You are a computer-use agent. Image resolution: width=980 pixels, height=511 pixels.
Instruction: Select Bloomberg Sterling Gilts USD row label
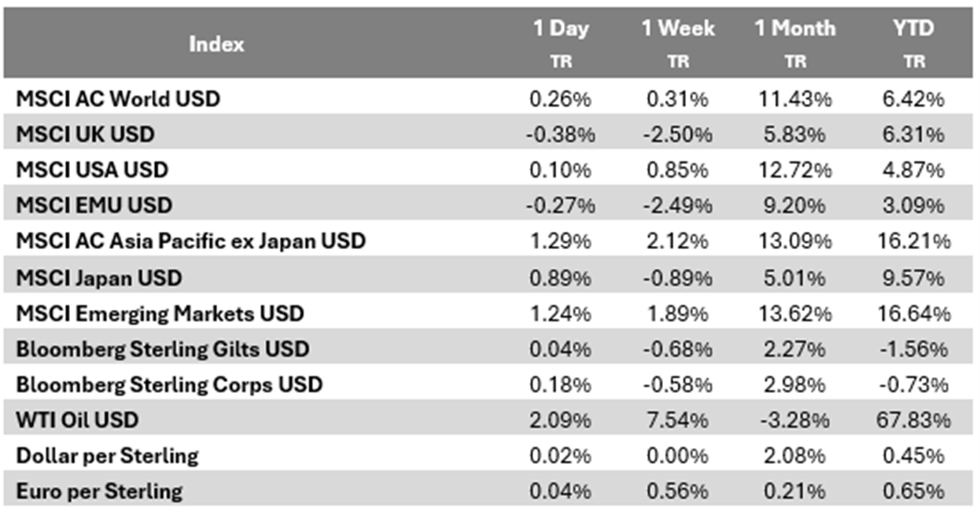click(163, 348)
